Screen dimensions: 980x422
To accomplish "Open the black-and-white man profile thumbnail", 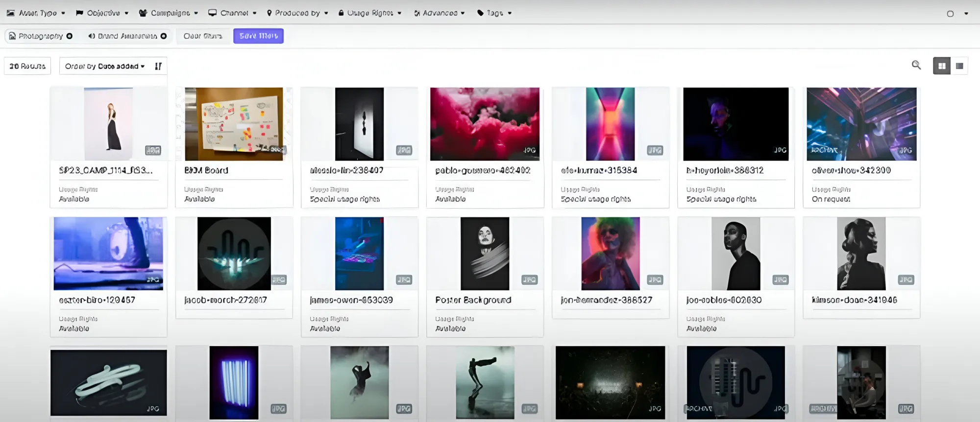I will (x=735, y=254).
